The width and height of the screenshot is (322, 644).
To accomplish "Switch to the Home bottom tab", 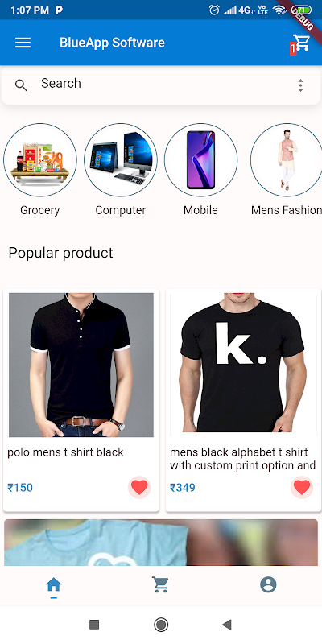I will pos(53,586).
